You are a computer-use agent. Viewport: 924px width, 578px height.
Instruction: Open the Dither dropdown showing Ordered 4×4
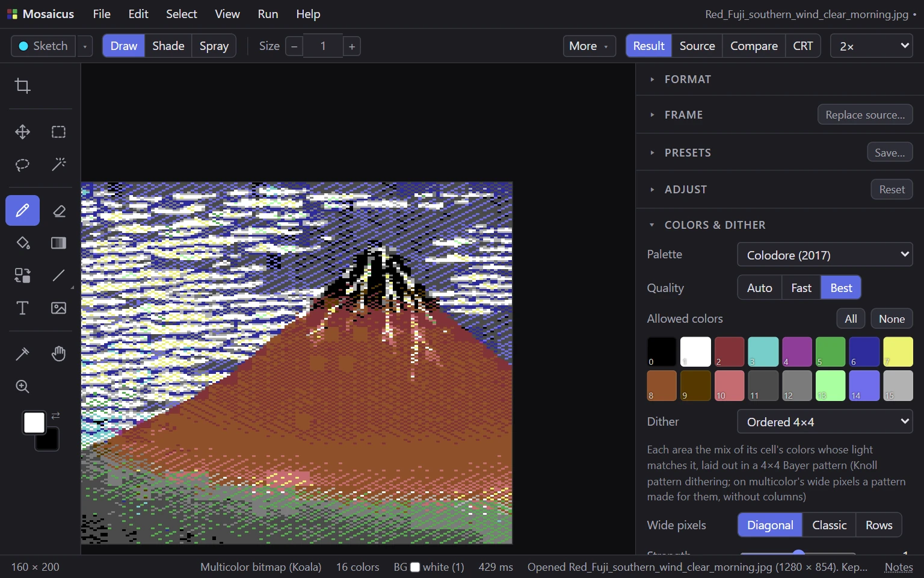click(x=825, y=421)
